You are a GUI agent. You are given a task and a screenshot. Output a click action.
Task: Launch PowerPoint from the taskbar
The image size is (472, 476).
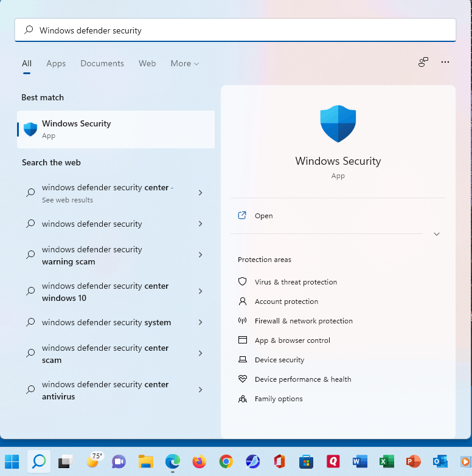(413, 462)
